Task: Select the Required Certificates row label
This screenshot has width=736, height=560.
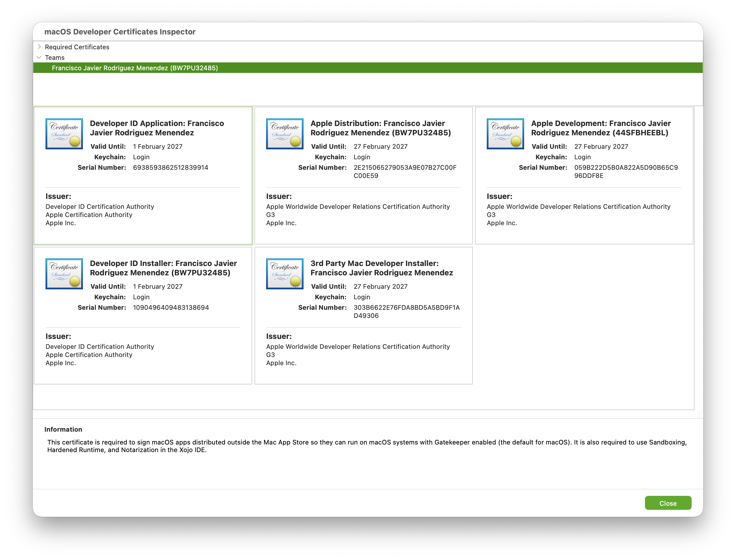Action: click(x=77, y=47)
